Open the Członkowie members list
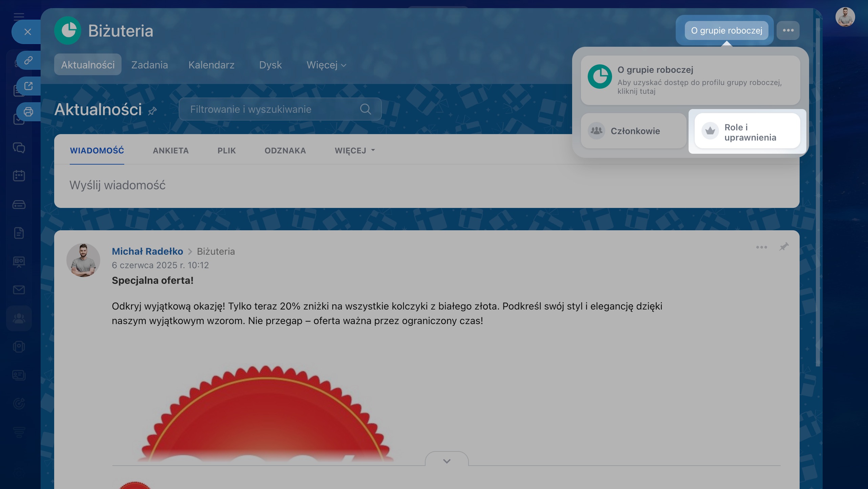Viewport: 868px width, 489px height. 633,131
